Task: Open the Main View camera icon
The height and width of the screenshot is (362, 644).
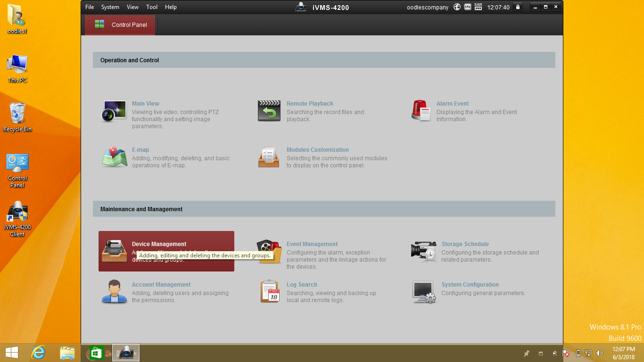Action: point(114,111)
